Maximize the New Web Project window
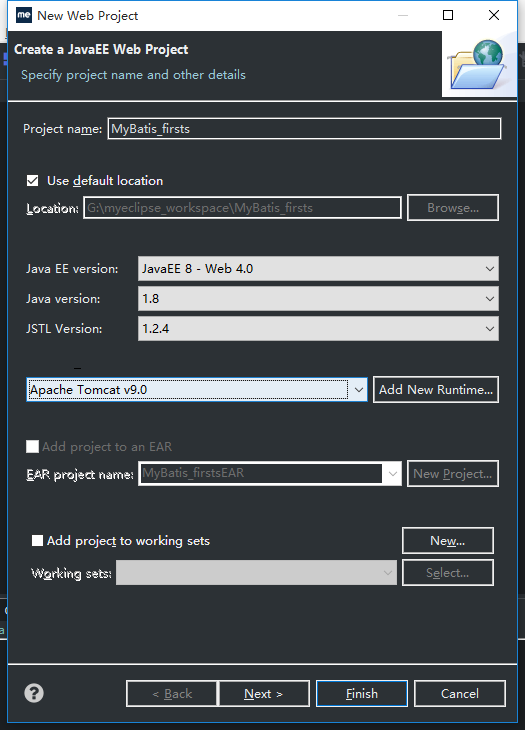This screenshot has height=730, width=525. click(x=448, y=15)
